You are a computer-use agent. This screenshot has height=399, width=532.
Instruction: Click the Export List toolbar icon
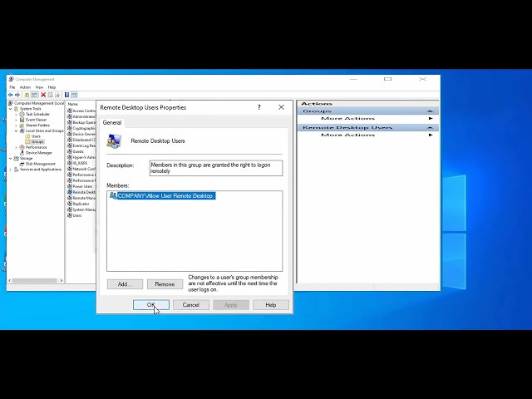click(57, 95)
